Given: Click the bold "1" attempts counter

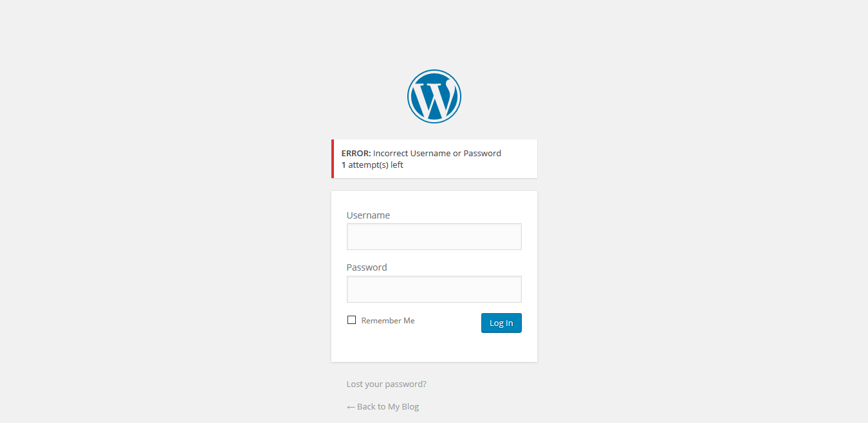Looking at the screenshot, I should click(x=344, y=165).
